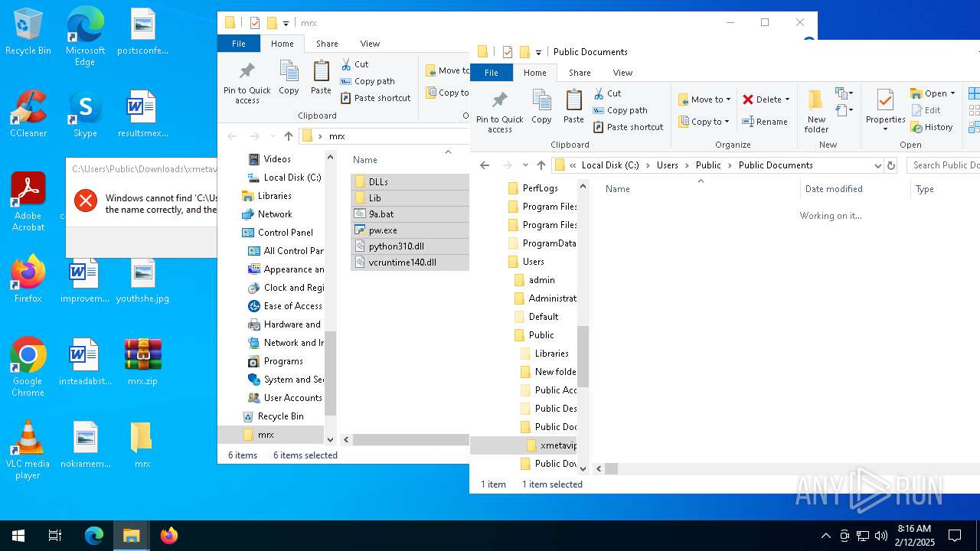Viewport: 980px width, 551px height.
Task: Open CCleaner desktop shortcut
Action: (28, 114)
